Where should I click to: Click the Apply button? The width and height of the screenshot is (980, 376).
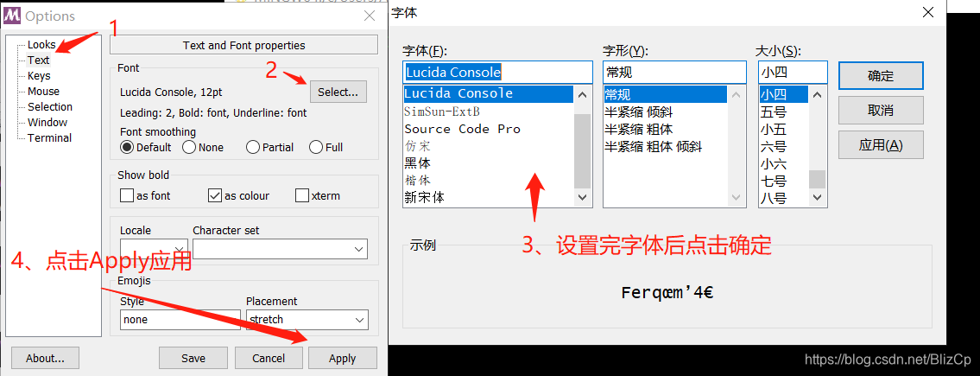[342, 359]
